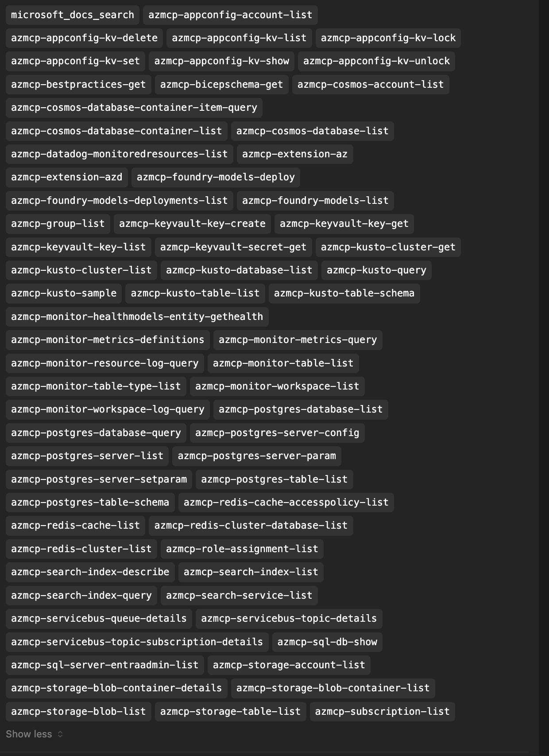
Task: Click the azmcp-monitor-healthmodels-entity-gethealth tag
Action: point(137,316)
